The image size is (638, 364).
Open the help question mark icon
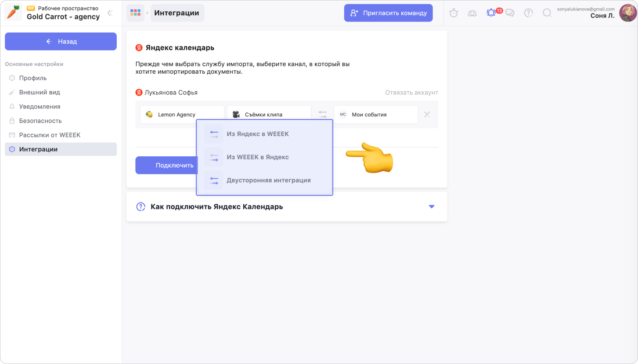pyautogui.click(x=529, y=13)
